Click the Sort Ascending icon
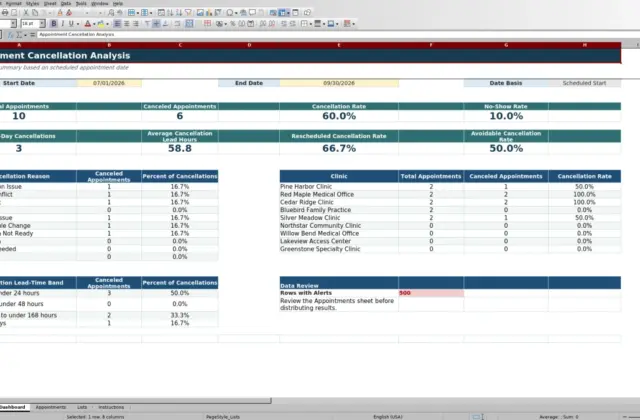 [170, 13]
